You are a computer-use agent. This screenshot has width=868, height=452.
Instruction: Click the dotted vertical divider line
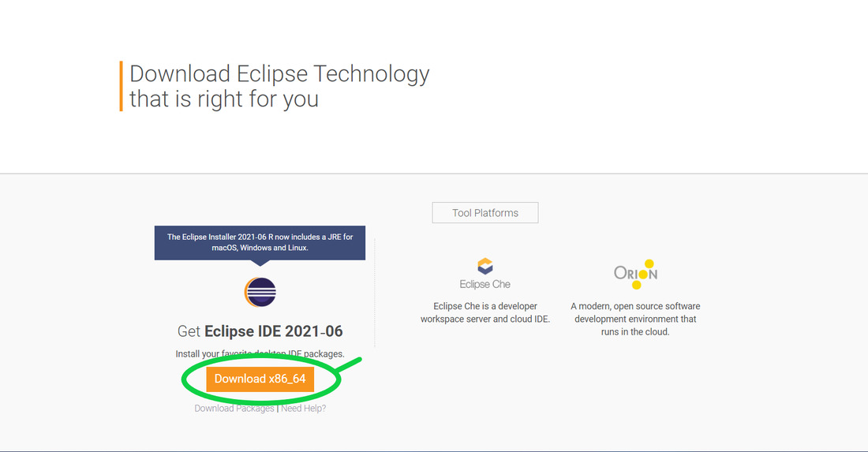coord(375,293)
